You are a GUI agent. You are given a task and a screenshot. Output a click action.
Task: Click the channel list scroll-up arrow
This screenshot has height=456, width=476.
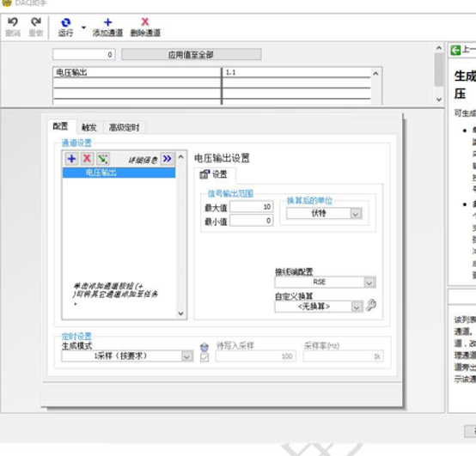point(181,157)
